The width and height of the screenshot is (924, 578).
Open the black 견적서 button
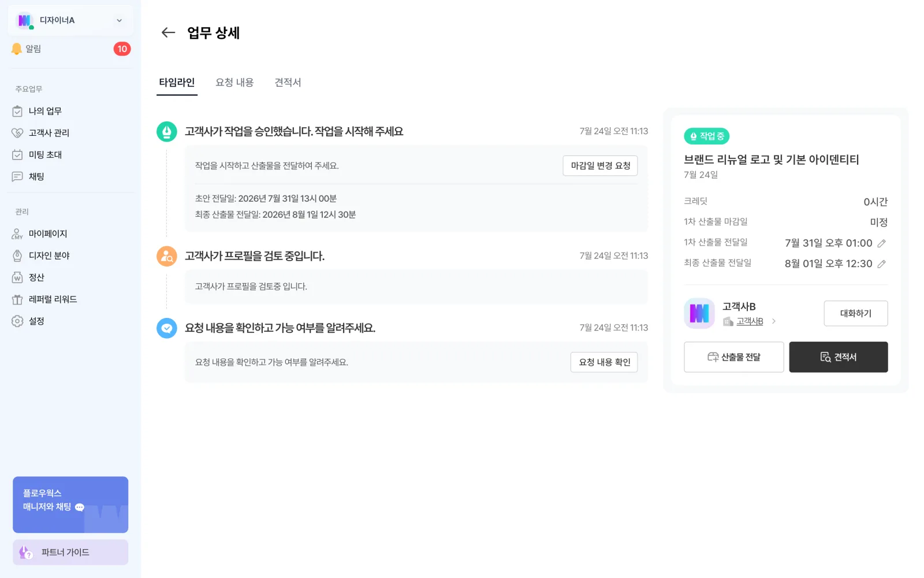tap(839, 357)
